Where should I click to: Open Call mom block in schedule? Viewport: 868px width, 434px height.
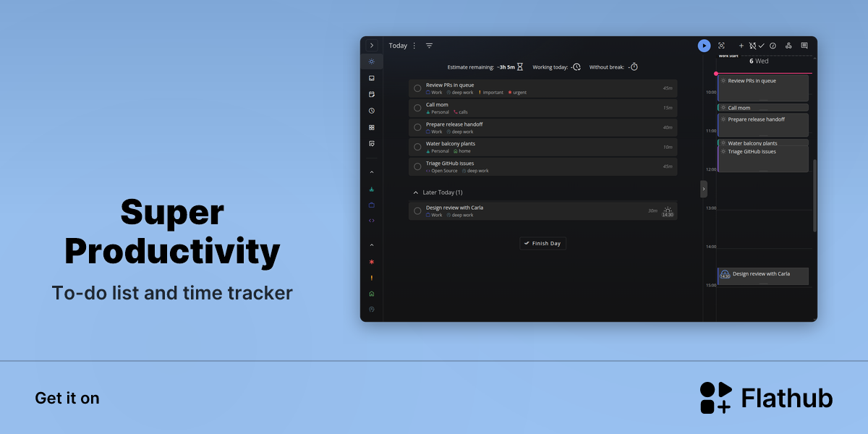tap(763, 108)
